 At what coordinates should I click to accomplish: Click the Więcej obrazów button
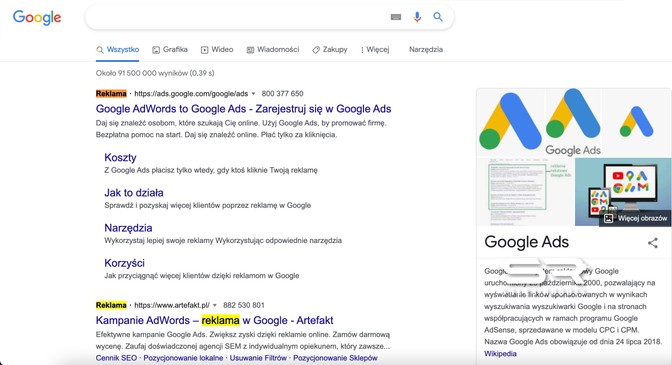coord(636,218)
